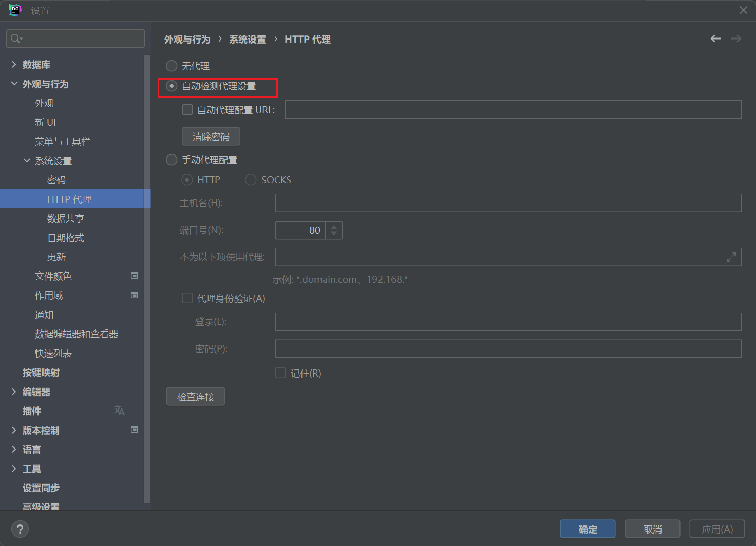This screenshot has width=756, height=546.
Task: Select the 无代理 radio option
Action: click(x=172, y=66)
